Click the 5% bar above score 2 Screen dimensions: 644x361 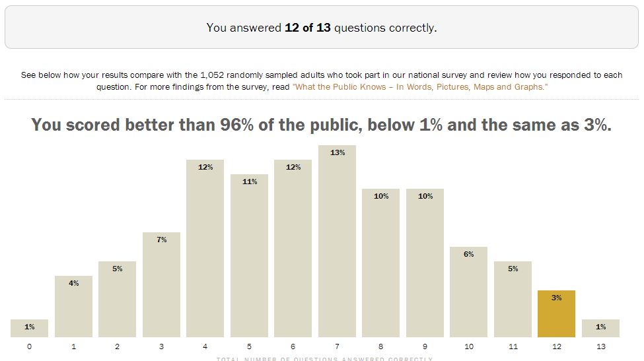click(x=118, y=299)
